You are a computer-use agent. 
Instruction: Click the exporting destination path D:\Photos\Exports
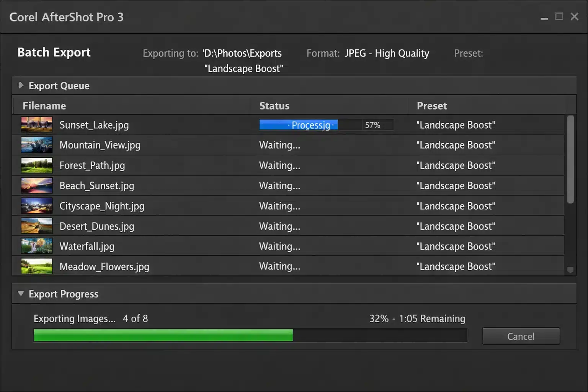pyautogui.click(x=242, y=53)
